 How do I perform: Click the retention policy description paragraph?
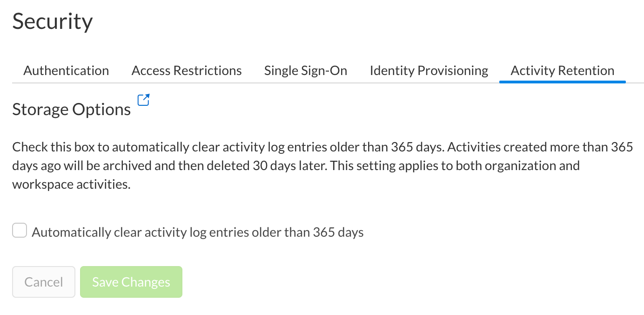[x=321, y=165]
